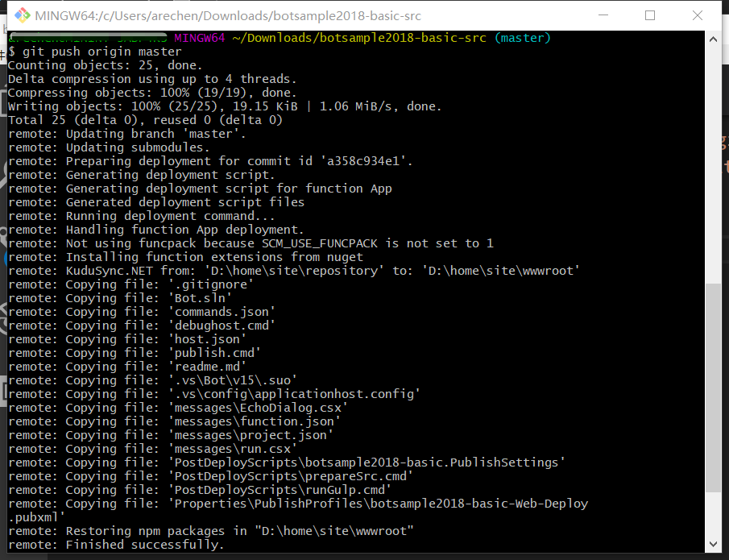Click the empty scrollbar track above the thumb

(x=712, y=161)
